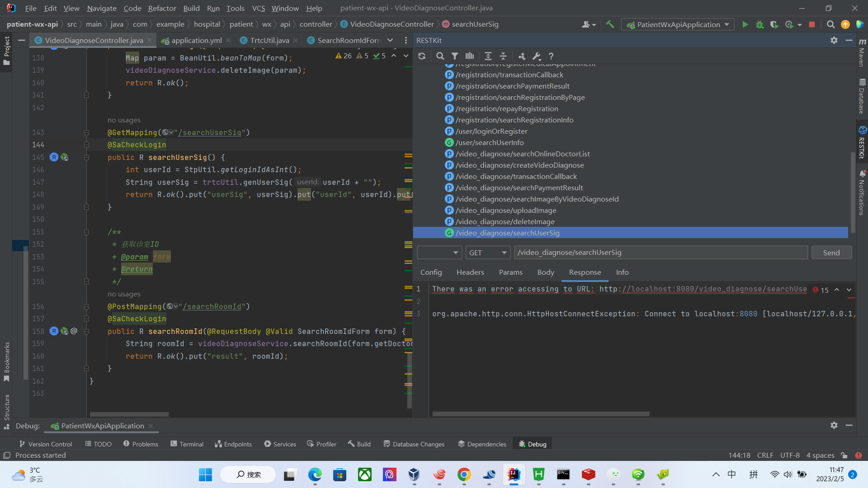The height and width of the screenshot is (488, 868).
Task: Open the Refactor menu
Action: [162, 8]
